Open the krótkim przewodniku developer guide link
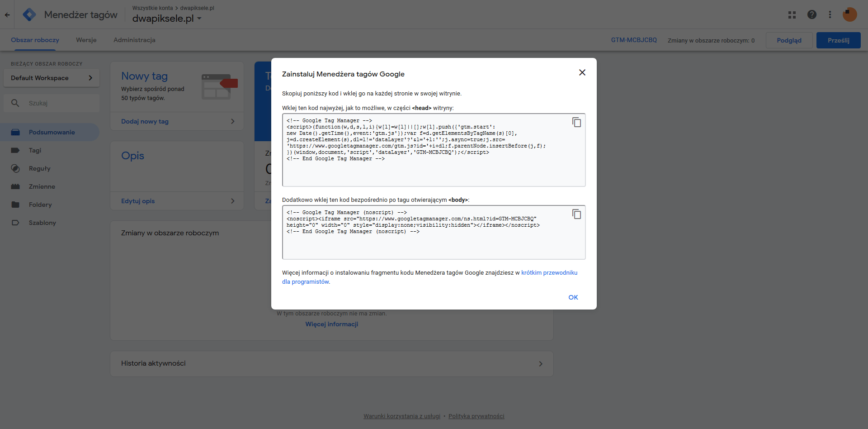868x429 pixels. click(x=549, y=272)
